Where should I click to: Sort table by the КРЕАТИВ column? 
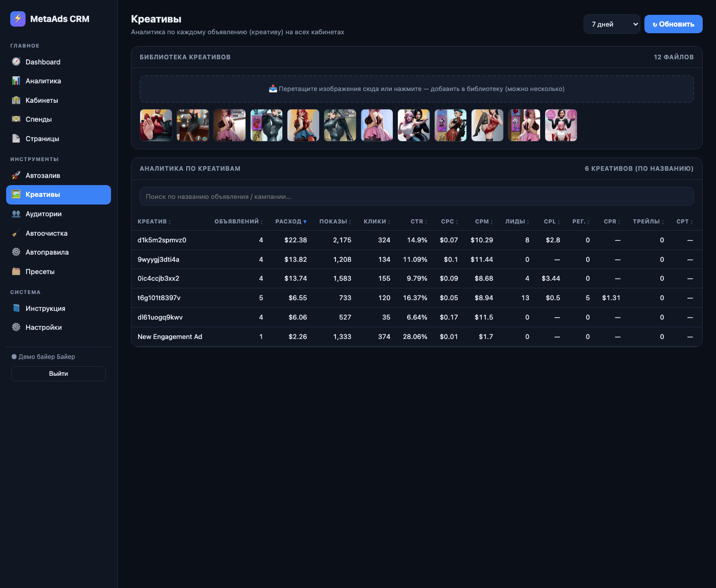coord(154,221)
